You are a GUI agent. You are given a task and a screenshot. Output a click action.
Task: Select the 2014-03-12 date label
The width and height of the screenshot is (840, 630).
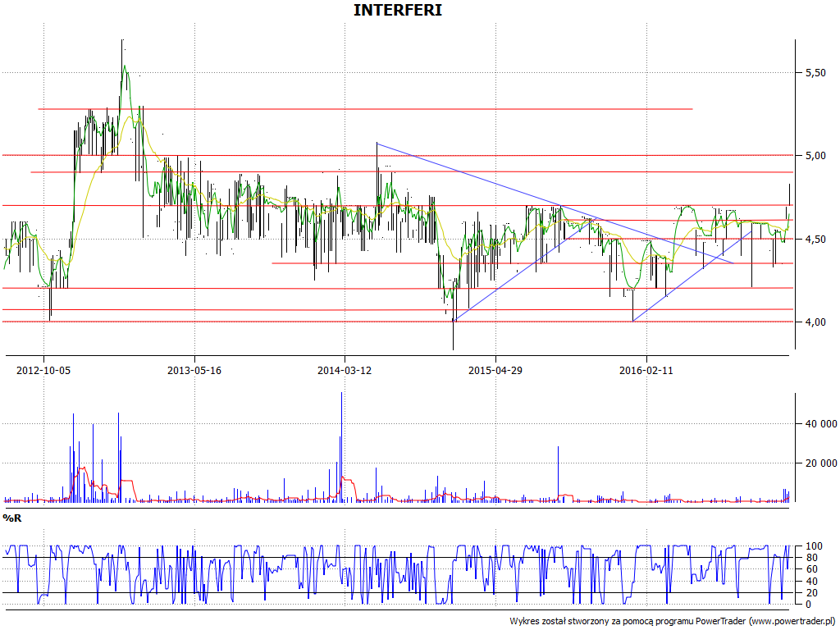[x=345, y=370]
